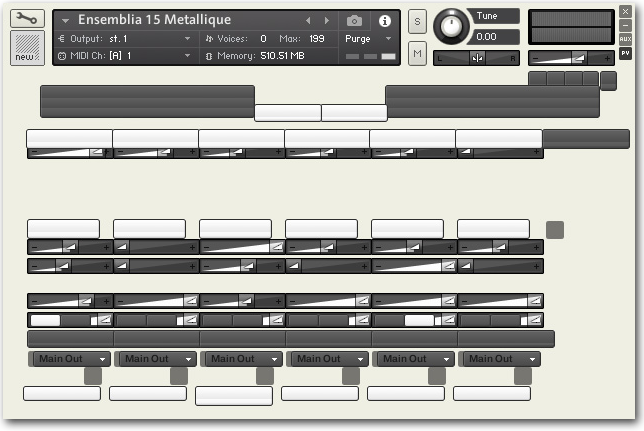Image resolution: width=644 pixels, height=431 pixels.
Task: Open the Purge menu
Action: pos(368,39)
